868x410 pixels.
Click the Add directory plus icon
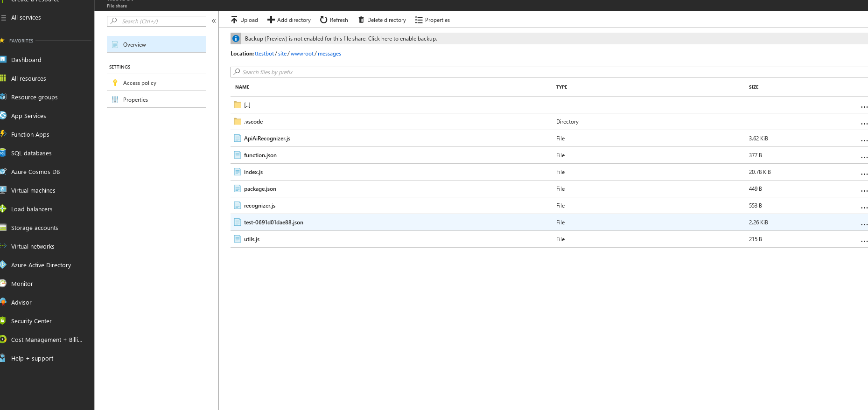pos(271,20)
